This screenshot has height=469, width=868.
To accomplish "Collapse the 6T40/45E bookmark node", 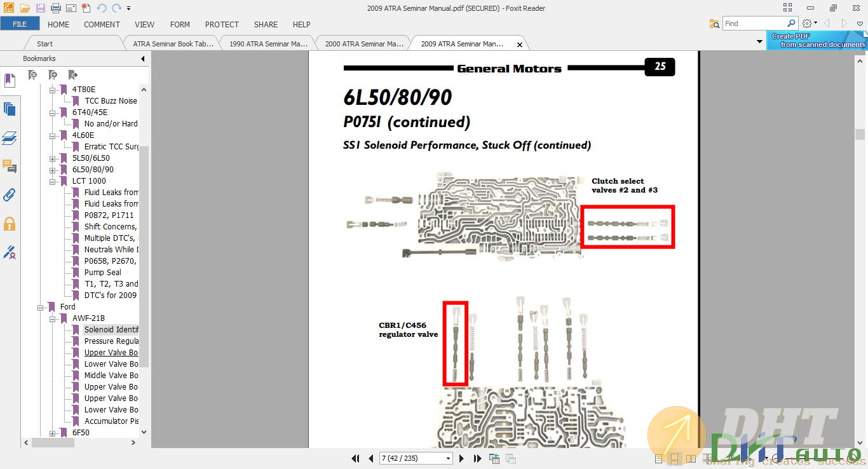I will point(53,112).
